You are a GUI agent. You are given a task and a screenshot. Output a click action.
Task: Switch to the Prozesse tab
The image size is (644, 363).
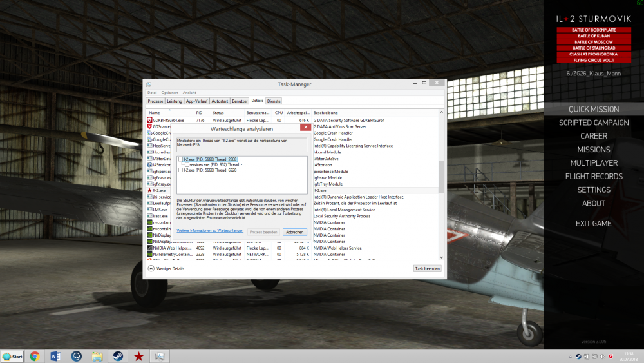click(156, 101)
